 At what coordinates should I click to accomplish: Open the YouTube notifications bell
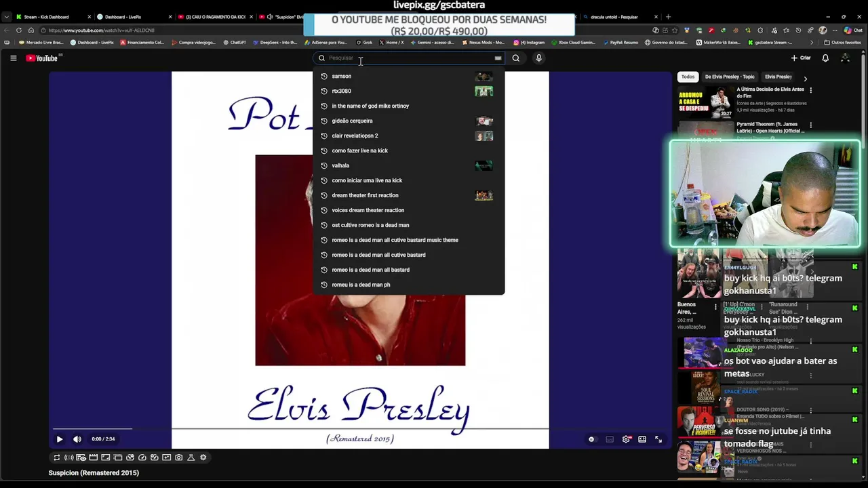coord(825,58)
